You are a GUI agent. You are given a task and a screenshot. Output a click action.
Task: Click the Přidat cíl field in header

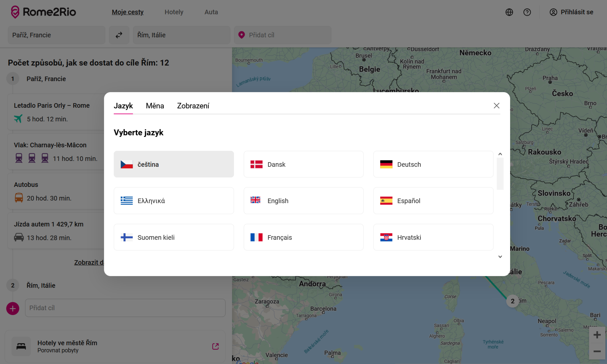[x=282, y=35]
